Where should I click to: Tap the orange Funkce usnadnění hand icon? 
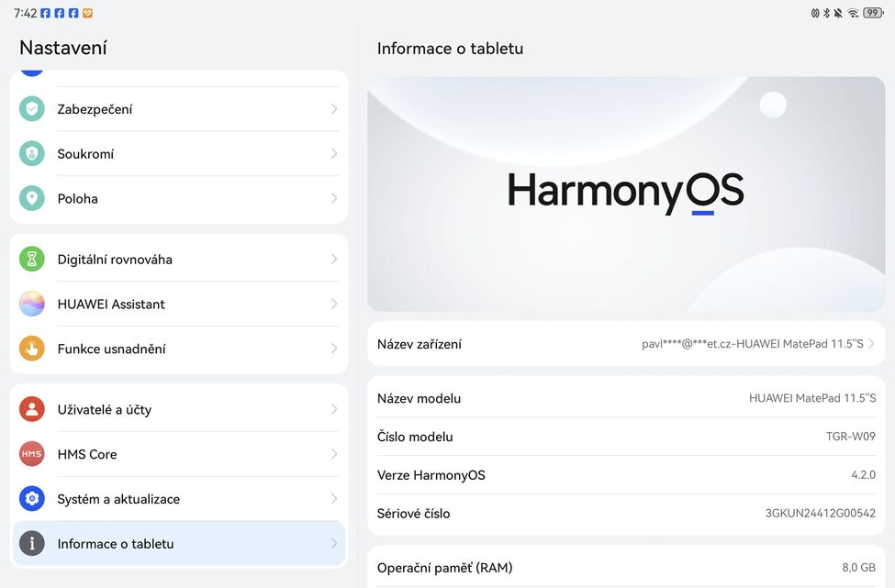[32, 349]
